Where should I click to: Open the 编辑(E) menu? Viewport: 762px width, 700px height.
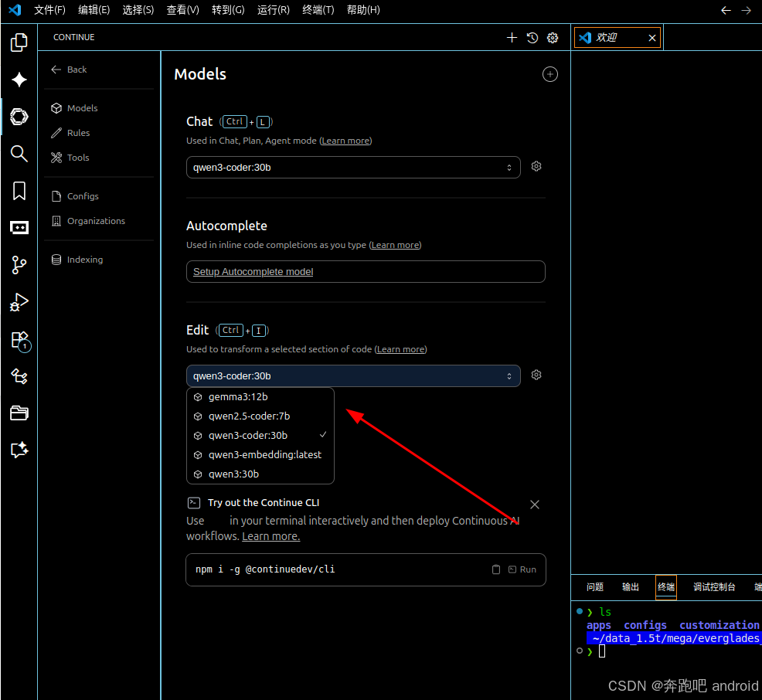[x=94, y=10]
